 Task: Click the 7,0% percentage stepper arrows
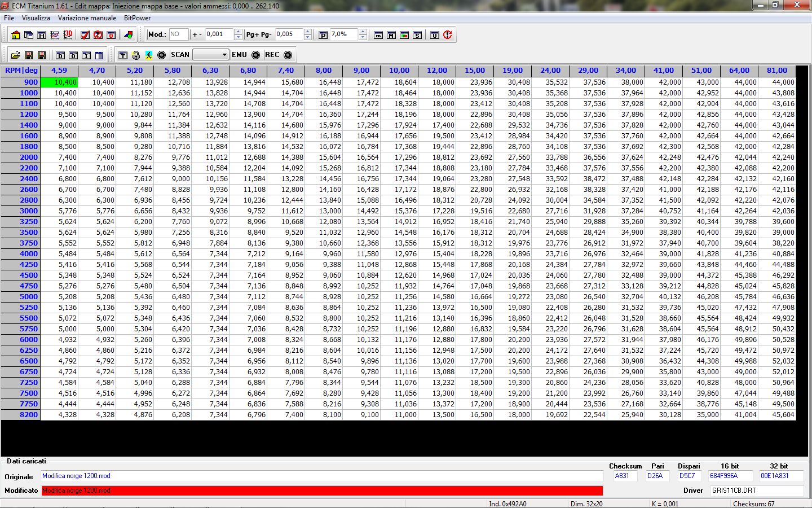point(363,34)
